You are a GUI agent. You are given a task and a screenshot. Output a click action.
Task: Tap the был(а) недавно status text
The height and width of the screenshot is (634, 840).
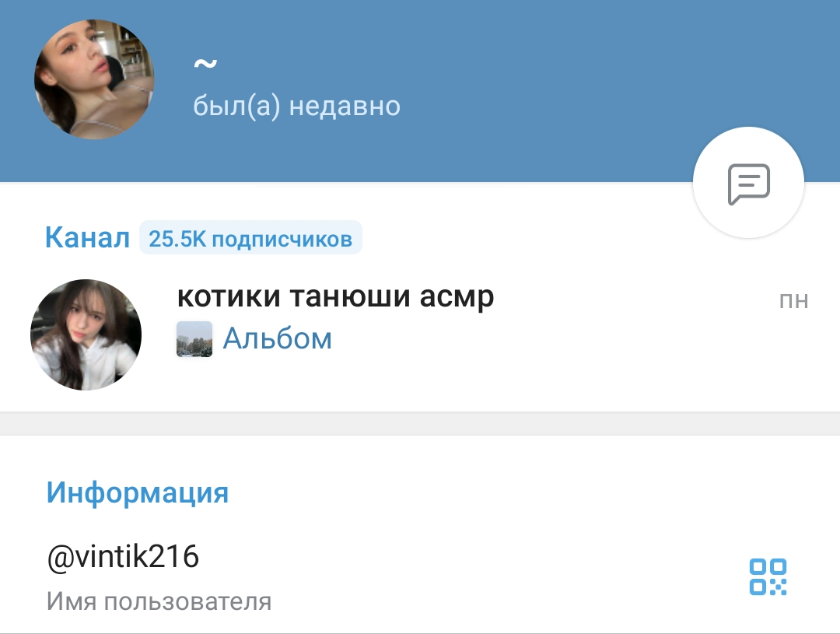(296, 106)
